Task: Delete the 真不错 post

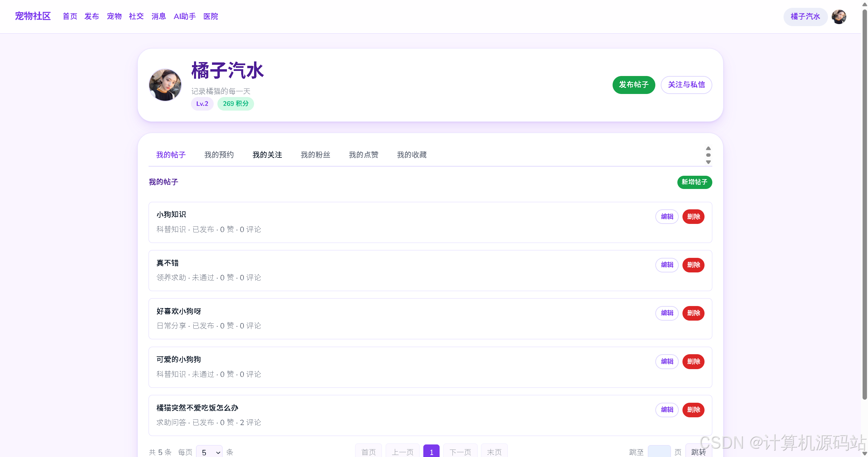Action: [693, 265]
